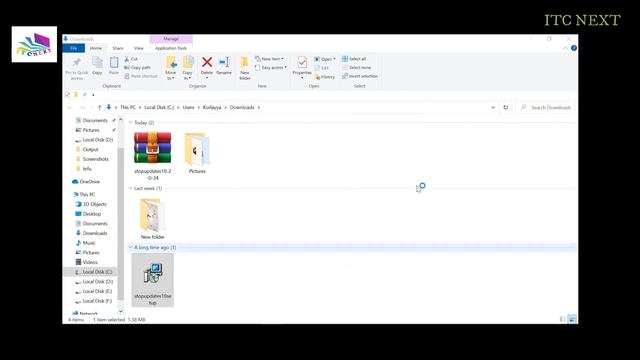The height and width of the screenshot is (360, 640).
Task: Open OneDrive in the navigation pane
Action: pos(86,182)
